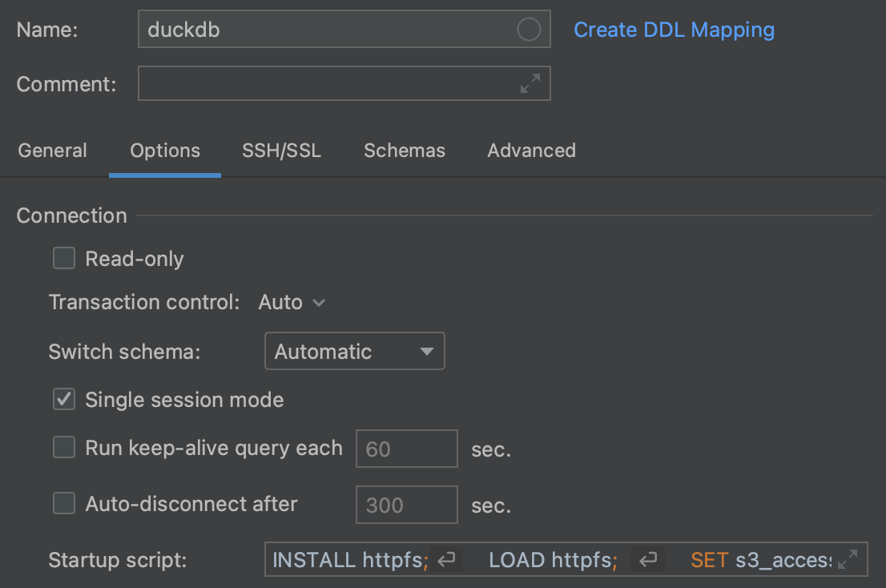Screen dimensions: 886x588
Task: Enable Auto-disconnect after
Action: [x=63, y=503]
